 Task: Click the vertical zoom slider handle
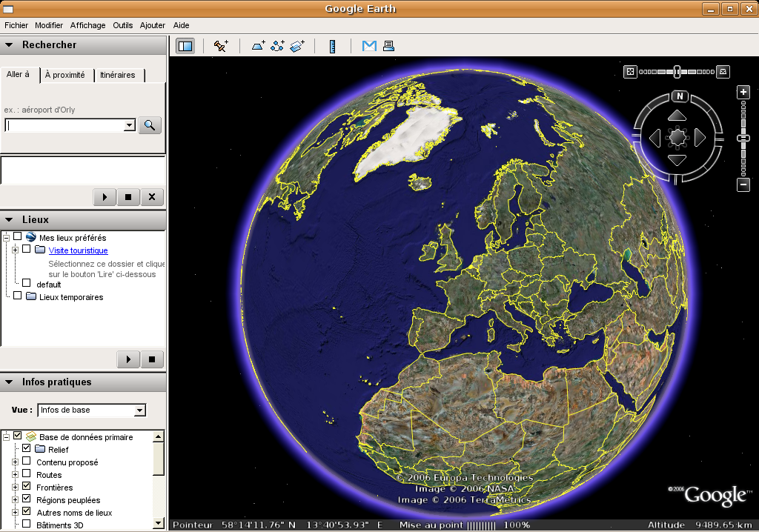pyautogui.click(x=743, y=138)
